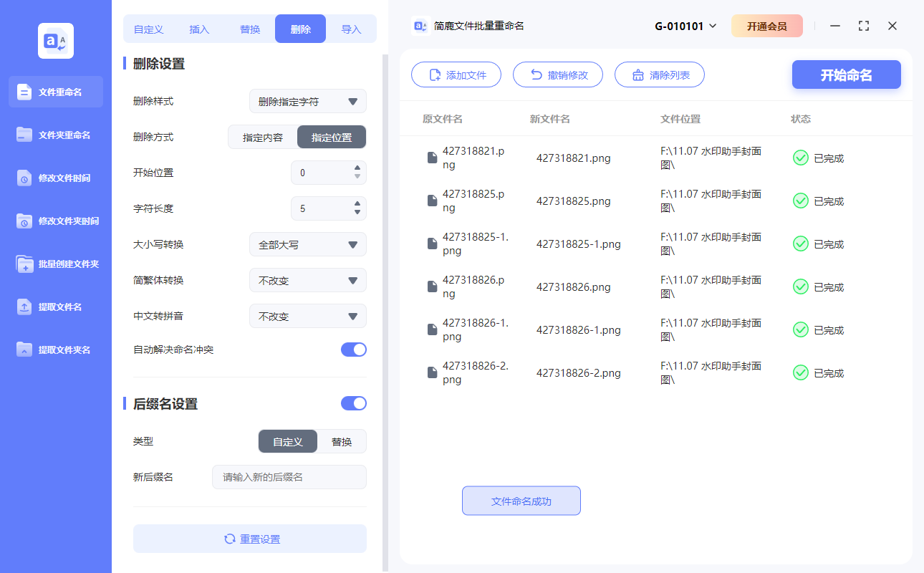Open the 修改文件夹时间 tool
Image resolution: width=924 pixels, height=573 pixels.
pos(55,221)
